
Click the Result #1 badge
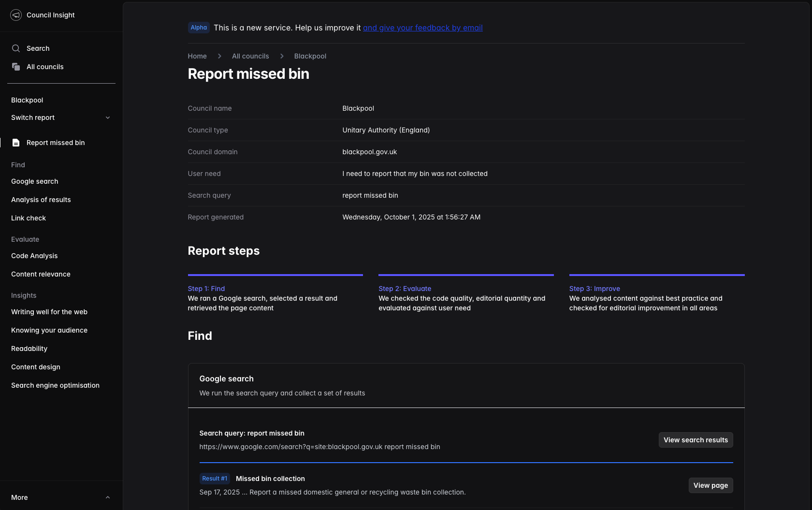coord(215,479)
